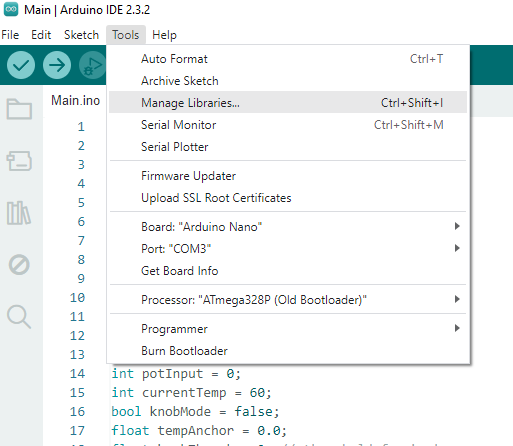Switch to the Main.ino editor tab

tap(75, 100)
